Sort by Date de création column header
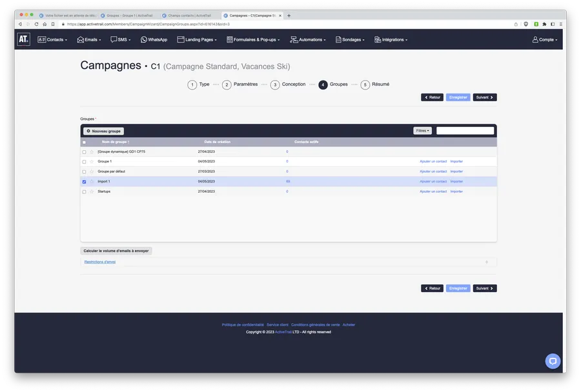 click(x=217, y=142)
